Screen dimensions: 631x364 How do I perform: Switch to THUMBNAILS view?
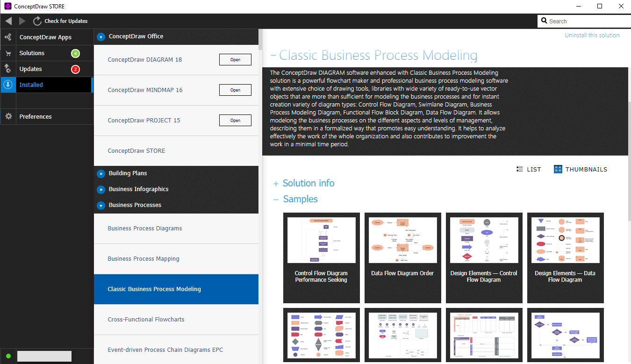tap(581, 170)
